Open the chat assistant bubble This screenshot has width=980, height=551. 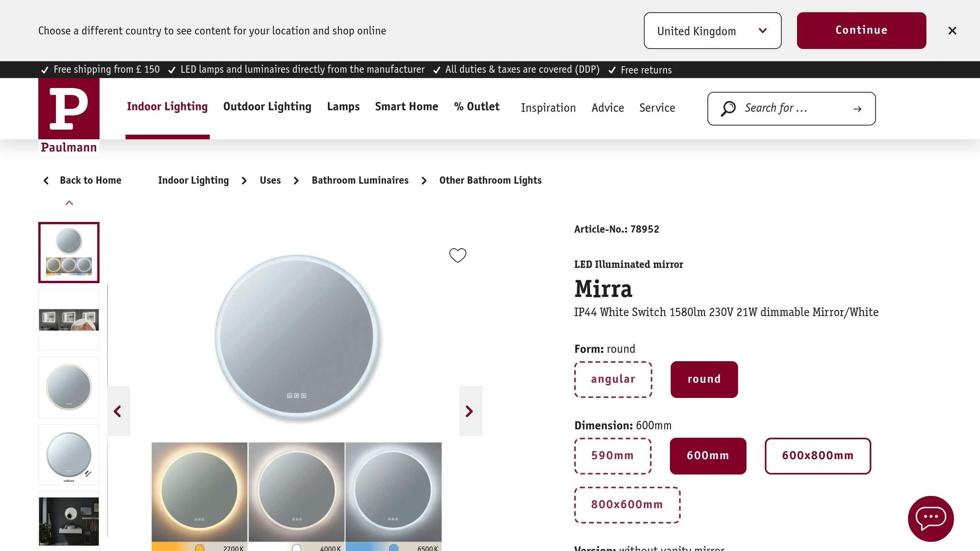pyautogui.click(x=930, y=519)
